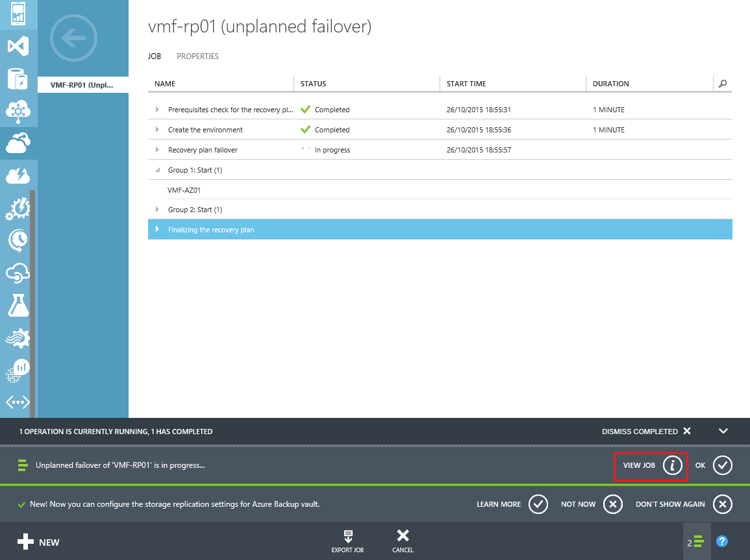Switch to the Properties tab
The image size is (750, 560).
click(197, 56)
